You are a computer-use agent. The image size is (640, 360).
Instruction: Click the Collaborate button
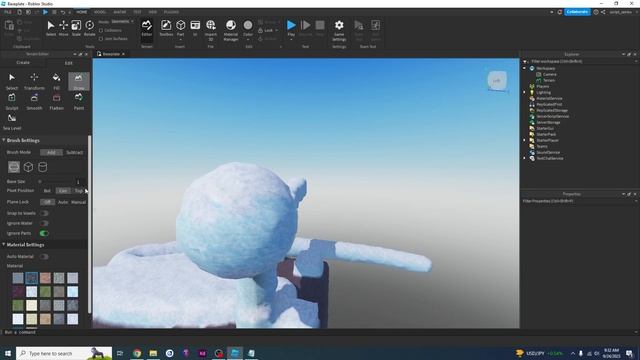pyautogui.click(x=577, y=12)
